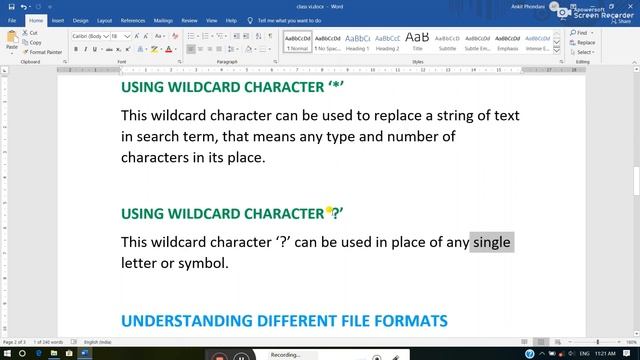Screen dimensions: 640x360
Task: Clear all formatting from selection
Action: (x=175, y=36)
